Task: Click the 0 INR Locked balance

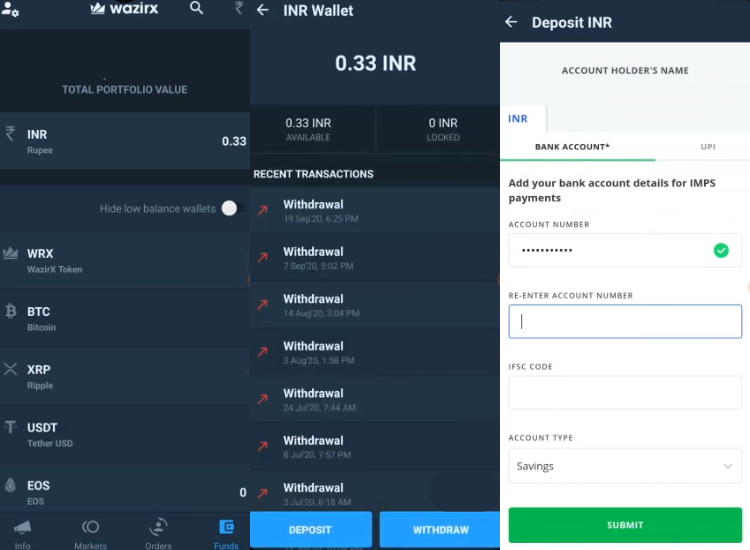Action: point(443,129)
